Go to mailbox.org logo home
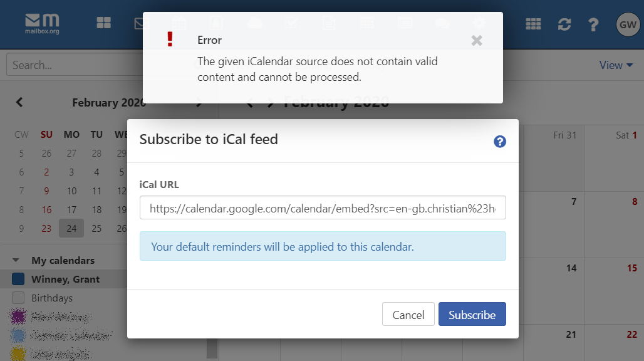This screenshot has width=644, height=361. tap(43, 23)
